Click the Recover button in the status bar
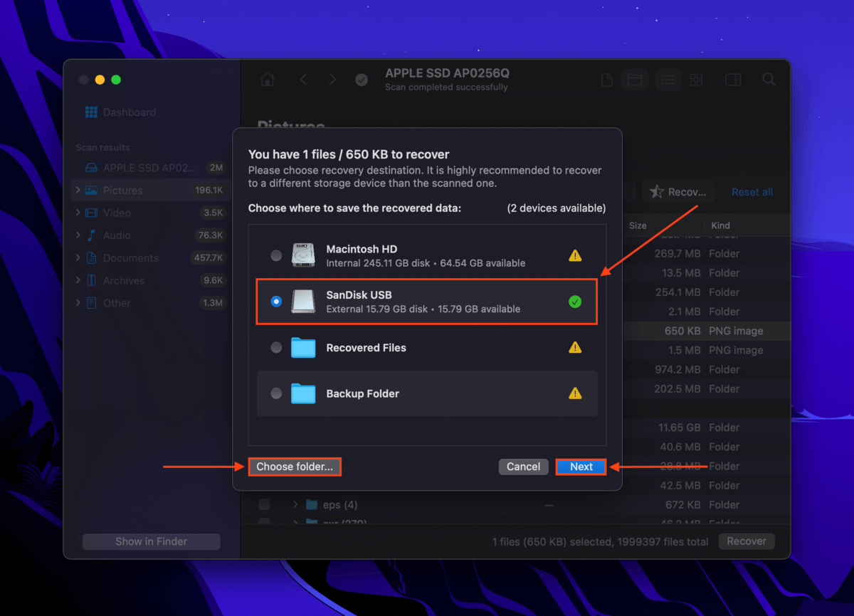Image resolution: width=854 pixels, height=616 pixels. (x=747, y=541)
